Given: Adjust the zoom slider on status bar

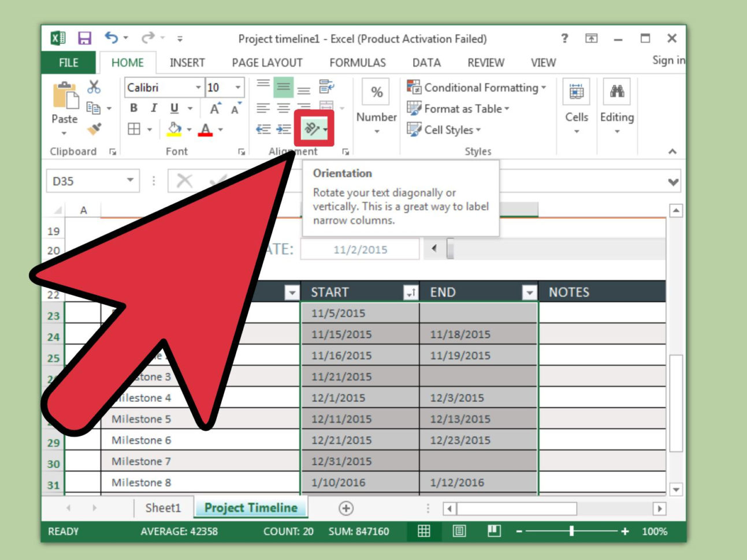Looking at the screenshot, I should tap(571, 532).
